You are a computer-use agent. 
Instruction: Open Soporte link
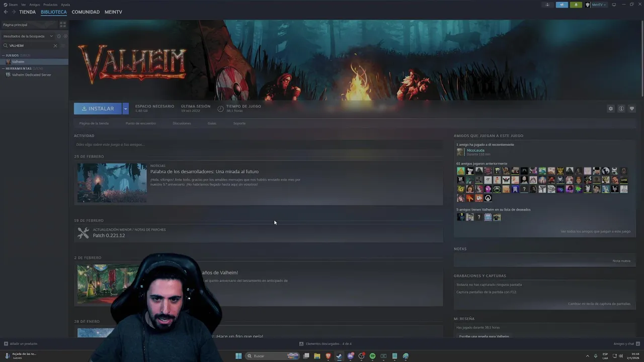pos(239,123)
